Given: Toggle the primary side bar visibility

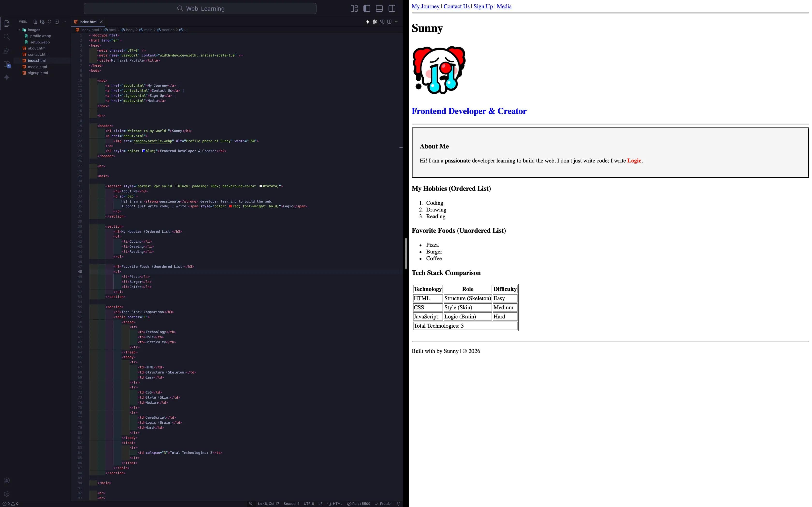Looking at the screenshot, I should (x=367, y=8).
